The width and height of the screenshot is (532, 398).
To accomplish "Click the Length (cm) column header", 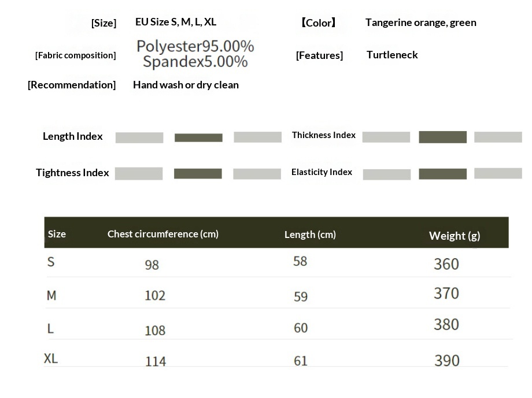I will [x=310, y=235].
